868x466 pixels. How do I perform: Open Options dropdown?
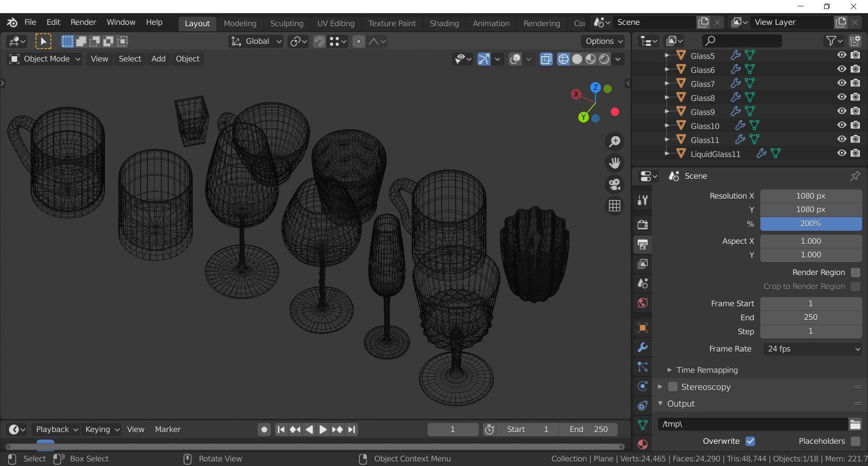click(x=604, y=41)
